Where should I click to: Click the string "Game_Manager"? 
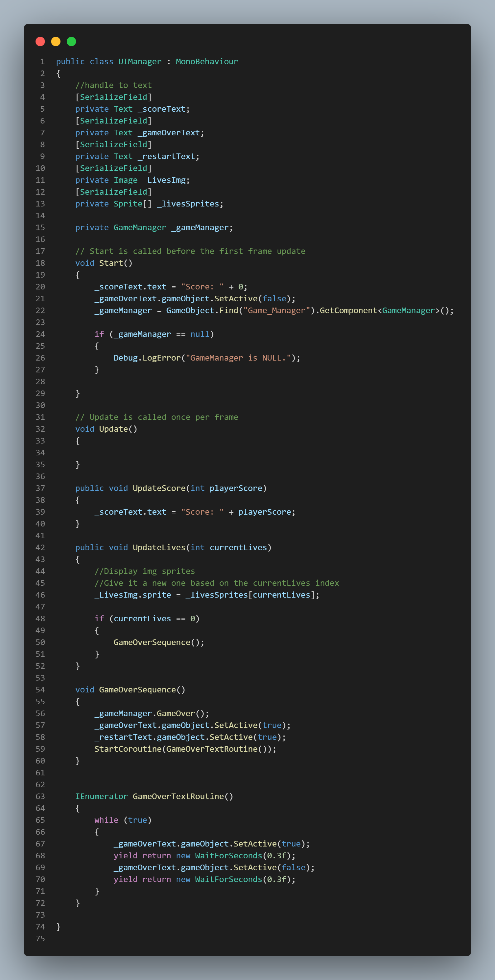276,310
